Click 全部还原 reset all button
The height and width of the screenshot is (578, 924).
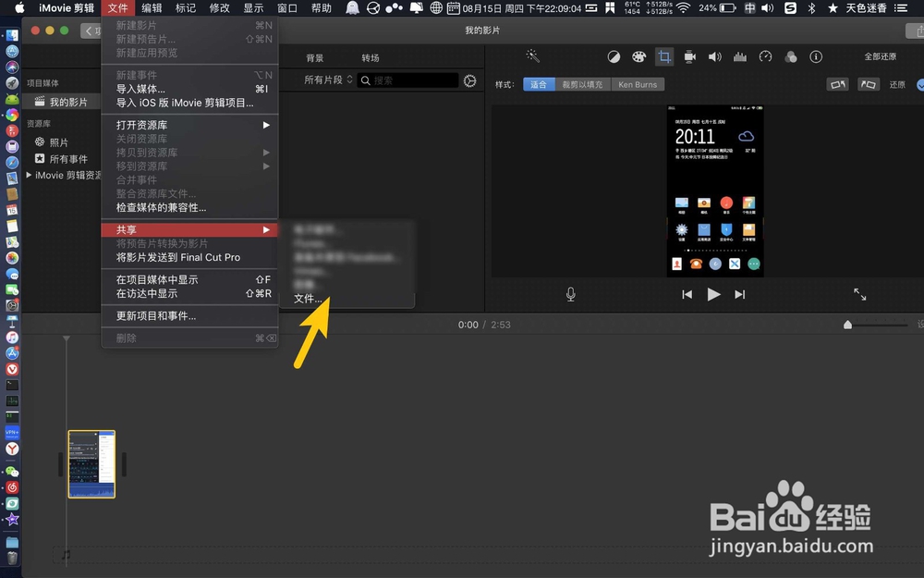(881, 56)
